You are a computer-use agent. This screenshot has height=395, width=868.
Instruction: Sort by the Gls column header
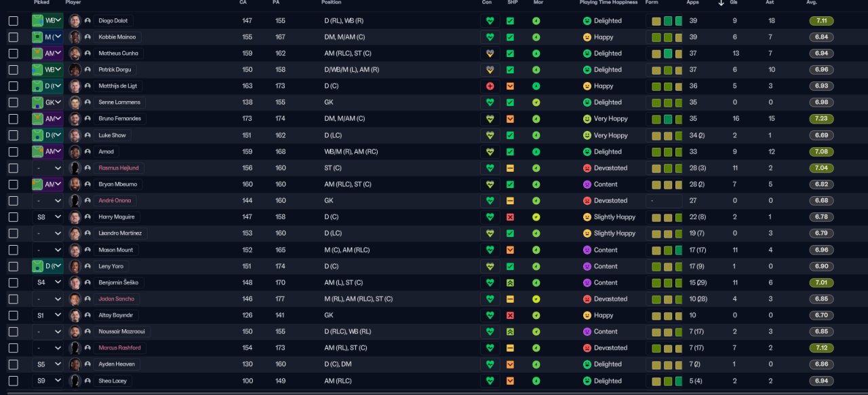[734, 3]
